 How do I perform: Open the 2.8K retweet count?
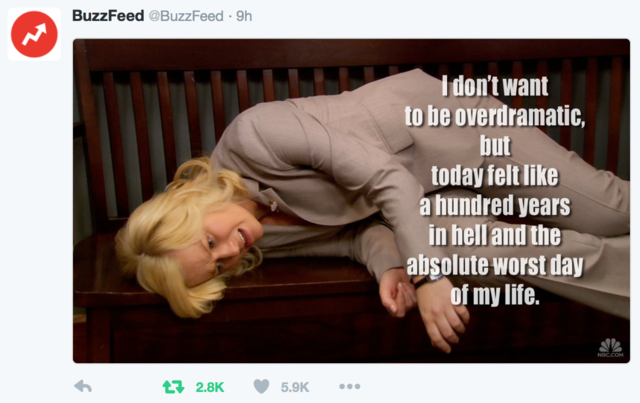(x=210, y=387)
